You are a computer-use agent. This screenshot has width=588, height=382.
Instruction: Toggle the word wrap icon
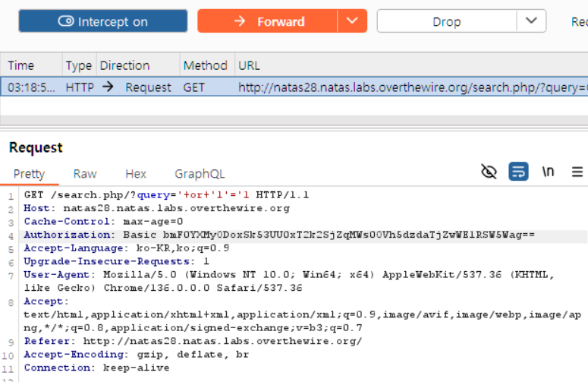[x=519, y=172]
